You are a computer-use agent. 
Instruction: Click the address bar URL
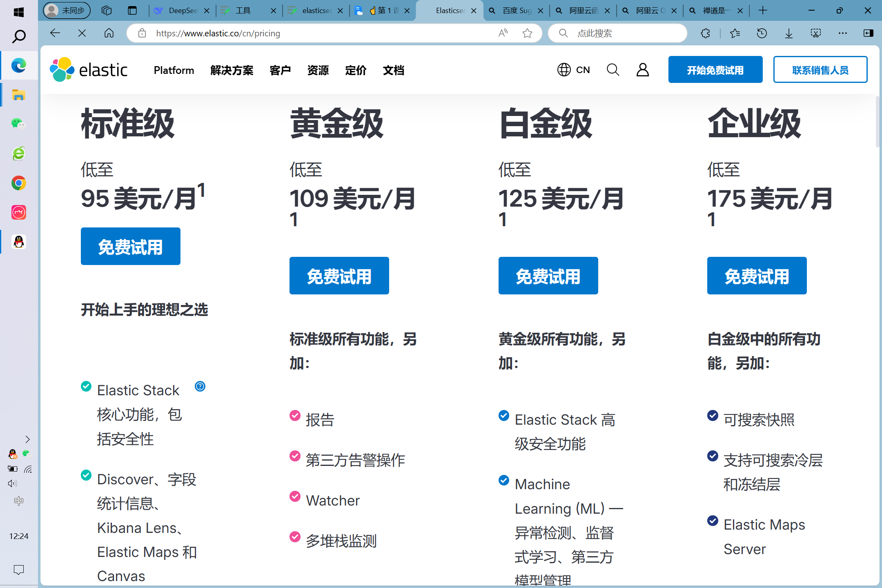click(x=218, y=33)
